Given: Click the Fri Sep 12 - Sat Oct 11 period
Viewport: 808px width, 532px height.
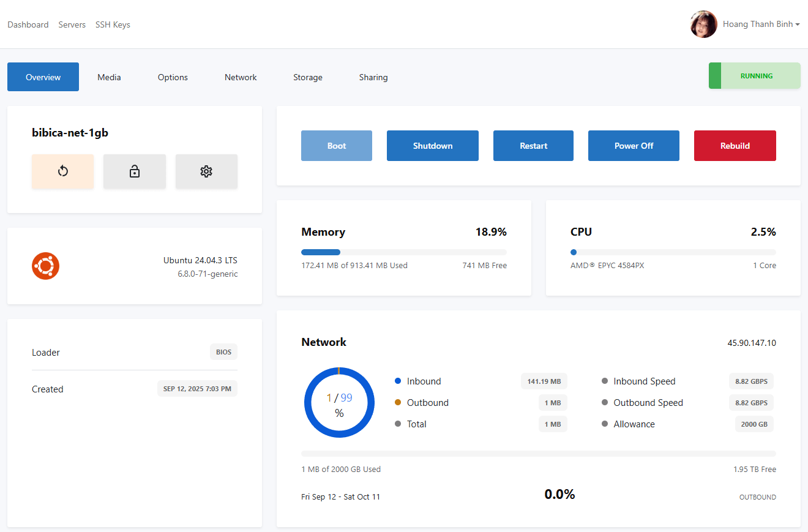Looking at the screenshot, I should click(x=340, y=497).
